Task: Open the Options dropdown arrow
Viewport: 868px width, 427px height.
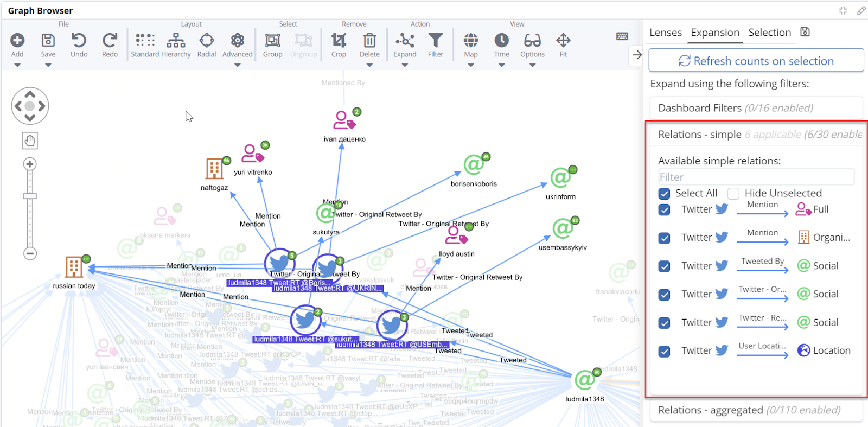Action: [532, 65]
